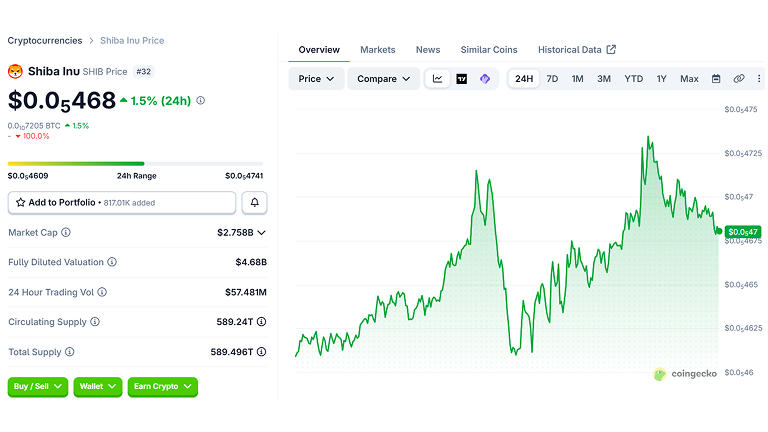Click breadcrumb chevron separator arrow
This screenshot has width=768, height=432.
[92, 41]
